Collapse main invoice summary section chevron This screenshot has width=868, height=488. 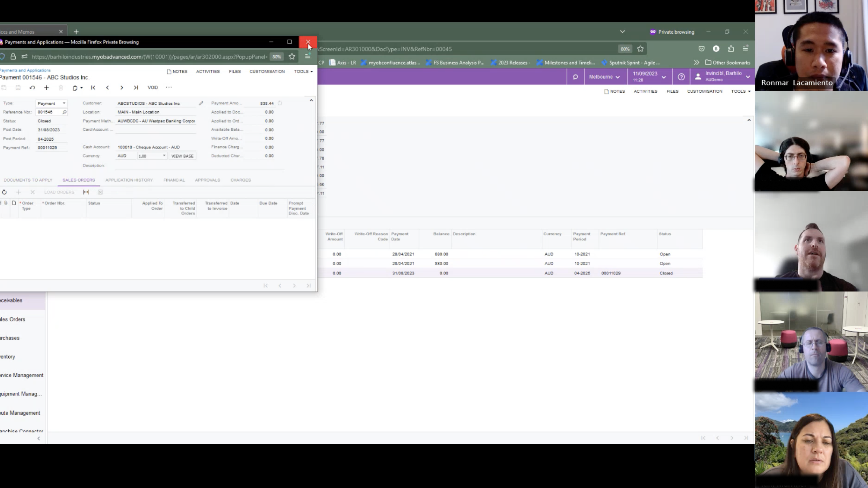tap(749, 120)
